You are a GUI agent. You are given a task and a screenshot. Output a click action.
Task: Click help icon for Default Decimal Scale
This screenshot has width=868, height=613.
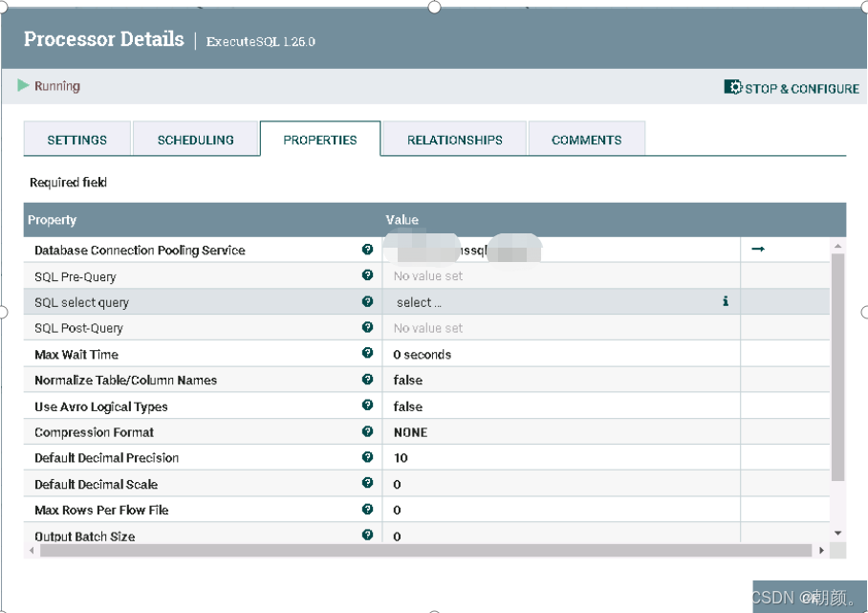pos(367,482)
